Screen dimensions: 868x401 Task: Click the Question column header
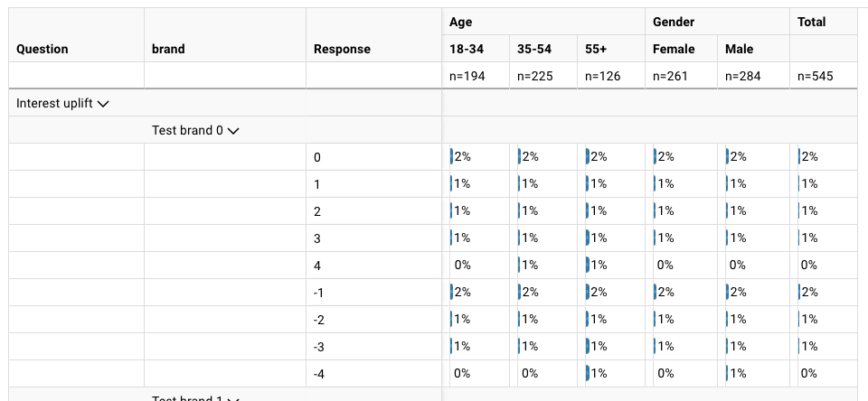tap(42, 50)
